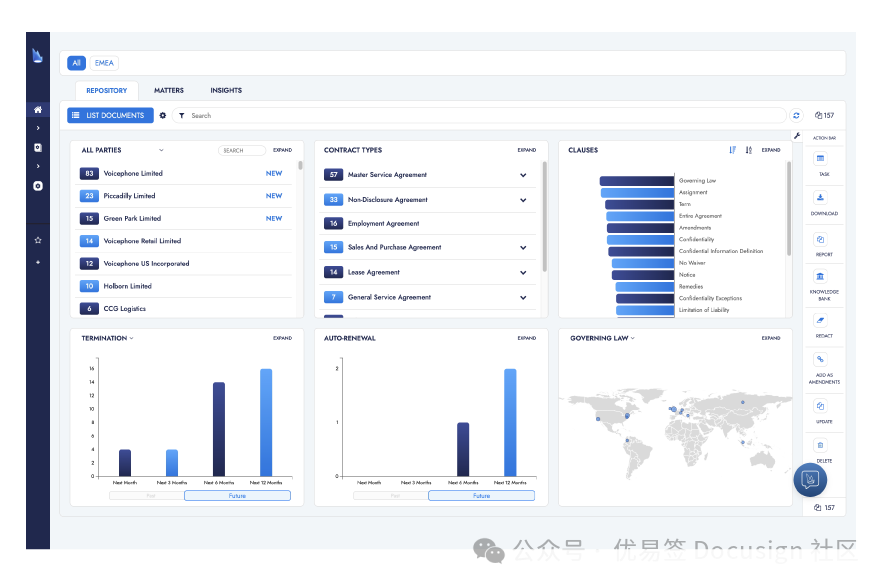This screenshot has width=886, height=585.
Task: Click the filter funnel icon in search bar
Action: tap(181, 115)
